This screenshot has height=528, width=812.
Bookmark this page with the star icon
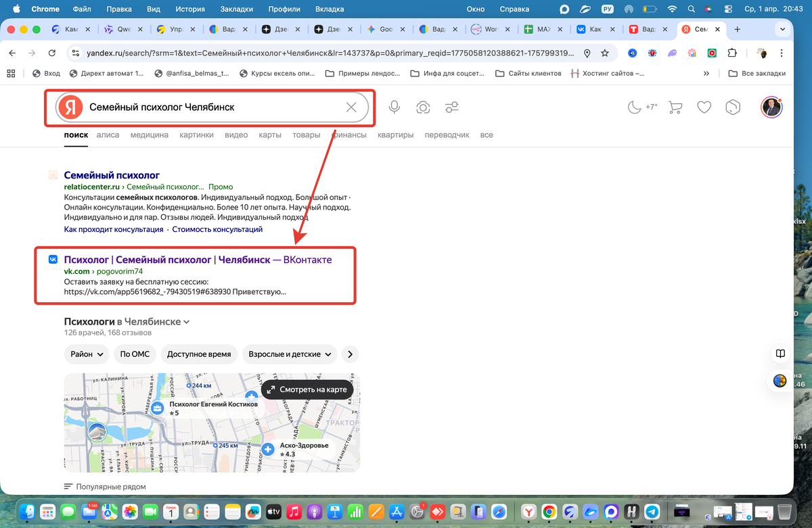(x=604, y=53)
